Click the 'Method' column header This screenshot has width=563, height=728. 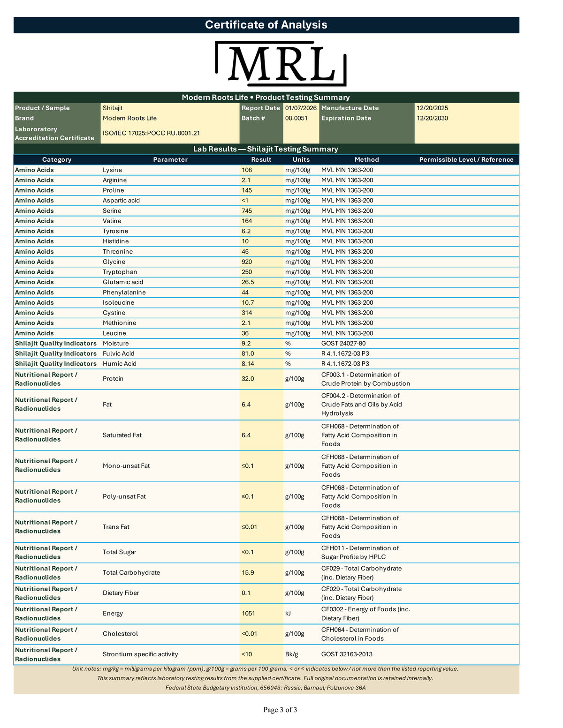(x=366, y=160)
